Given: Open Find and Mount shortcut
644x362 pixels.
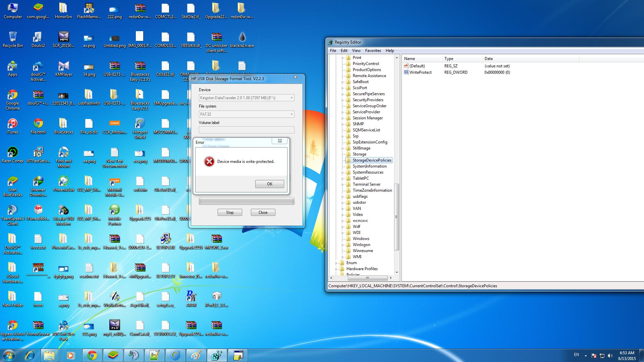Looking at the screenshot, I should pos(64,157).
